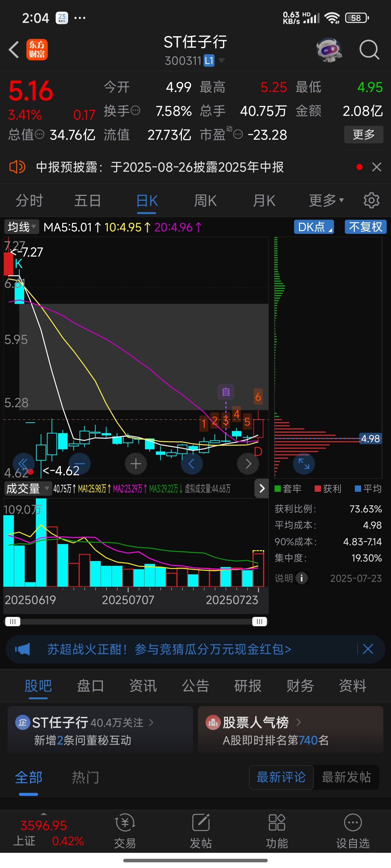Dismiss the mid-year report notice

pyautogui.click(x=377, y=167)
